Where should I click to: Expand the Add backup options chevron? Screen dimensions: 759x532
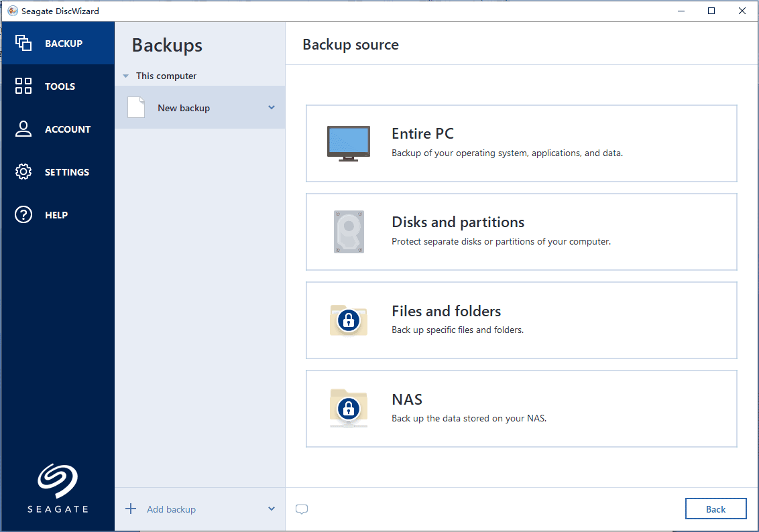coord(271,509)
